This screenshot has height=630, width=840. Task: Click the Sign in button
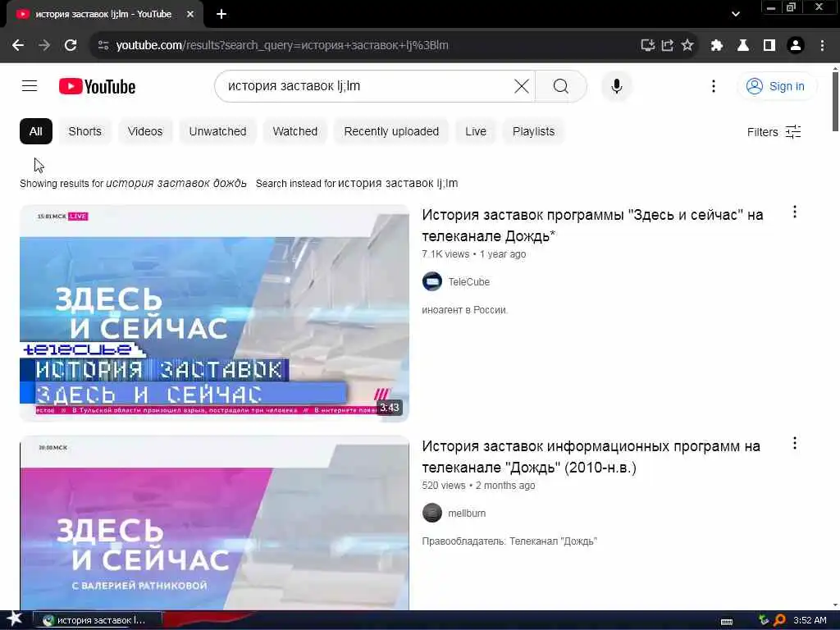pos(777,85)
